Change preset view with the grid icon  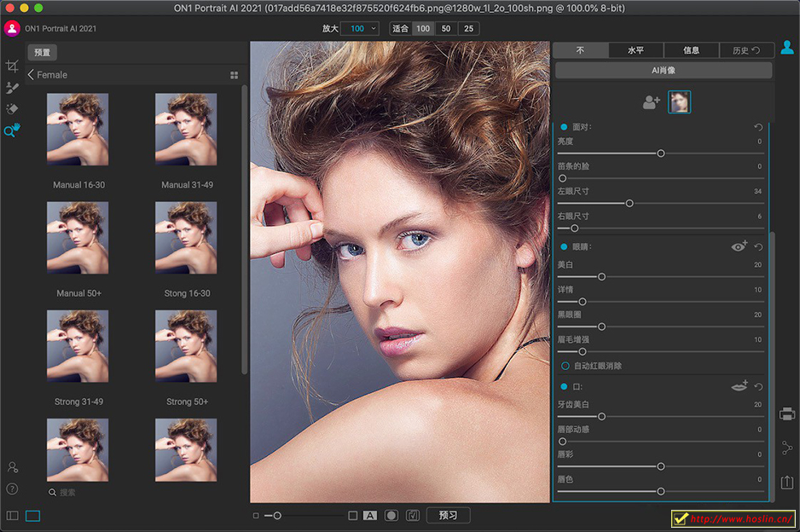(234, 75)
